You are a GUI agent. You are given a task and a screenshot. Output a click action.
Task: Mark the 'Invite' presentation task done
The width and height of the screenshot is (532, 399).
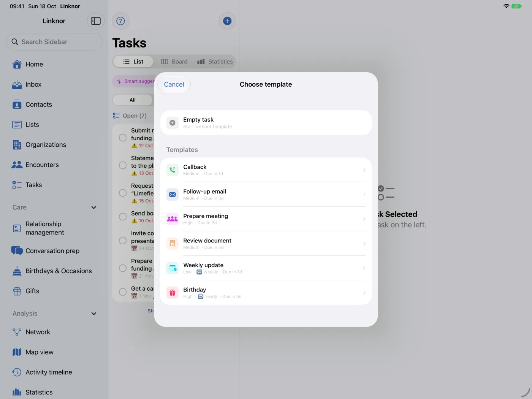point(123,241)
